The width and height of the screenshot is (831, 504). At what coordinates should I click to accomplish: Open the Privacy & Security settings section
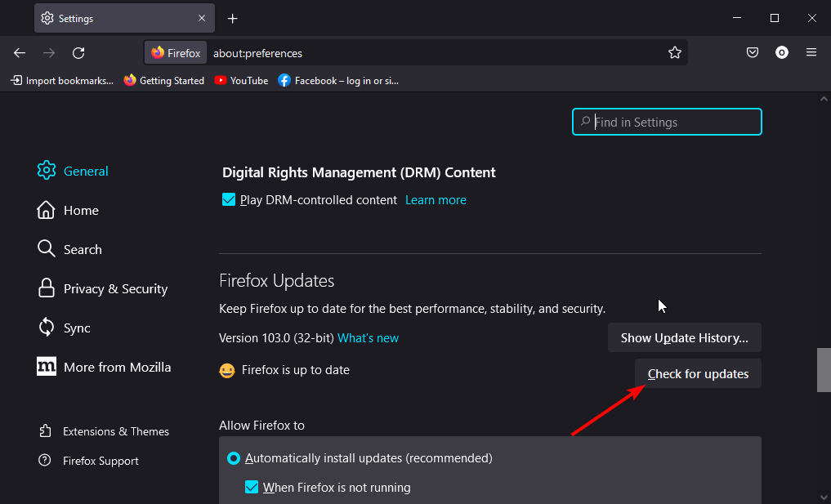(x=115, y=288)
